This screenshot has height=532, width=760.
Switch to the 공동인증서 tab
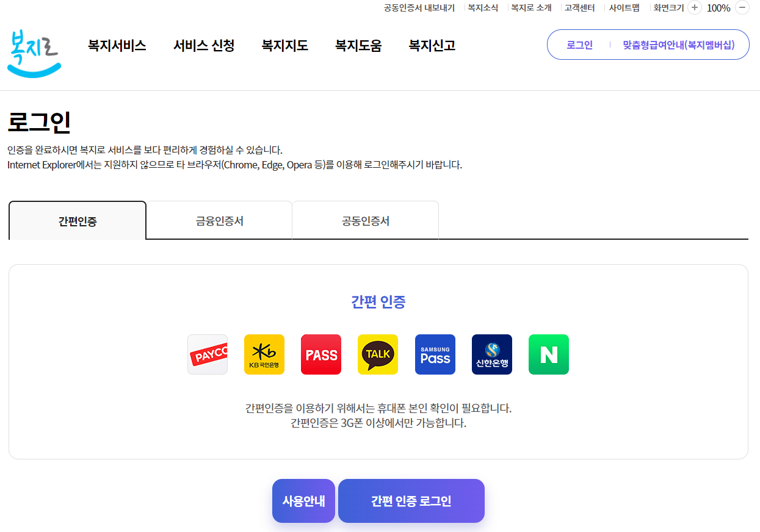click(x=365, y=220)
